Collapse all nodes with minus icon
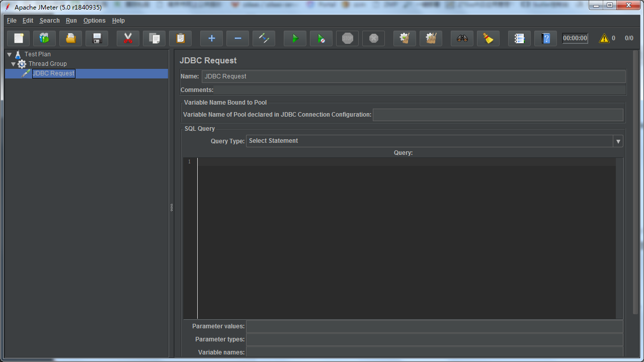The image size is (644, 362). coord(238,38)
